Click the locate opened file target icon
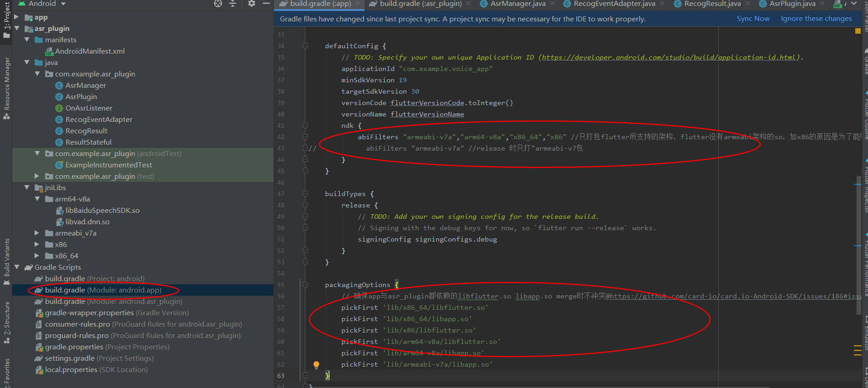868x388 pixels. click(218, 4)
